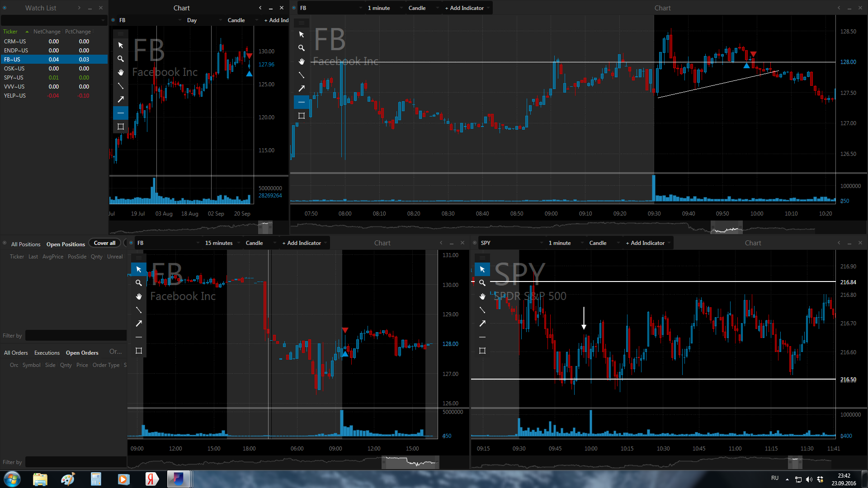The width and height of the screenshot is (868, 488).
Task: Open Windows Start menu
Action: (x=12, y=479)
